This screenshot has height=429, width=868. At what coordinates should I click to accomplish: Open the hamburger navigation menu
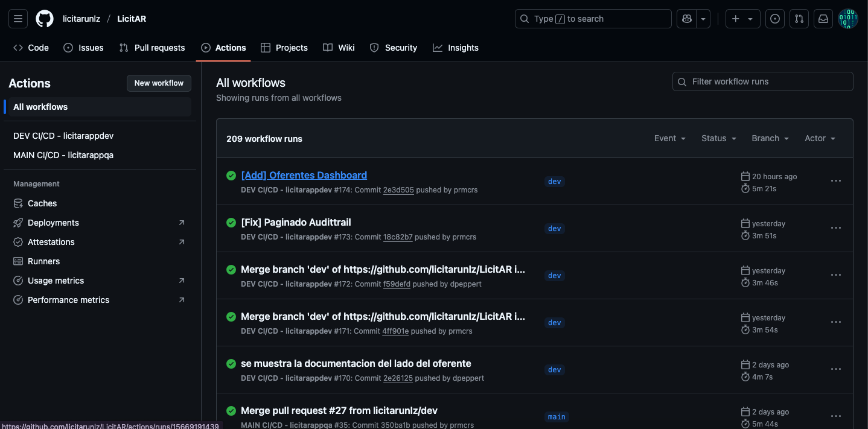click(x=18, y=19)
